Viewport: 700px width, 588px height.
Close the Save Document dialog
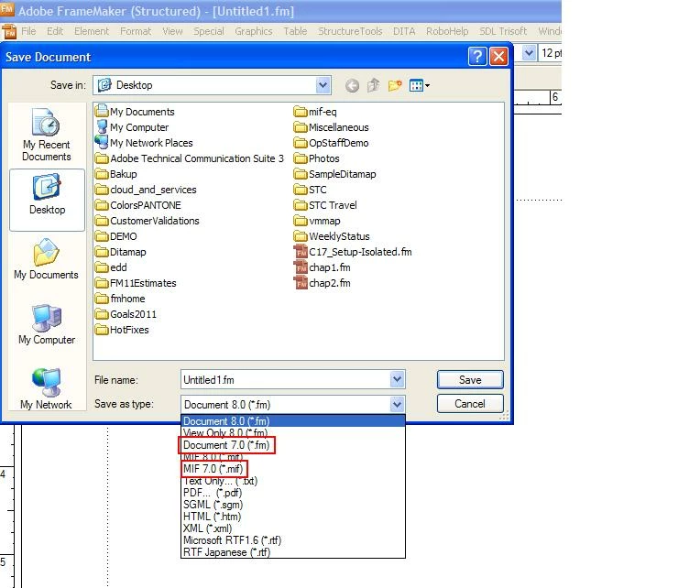click(x=498, y=57)
